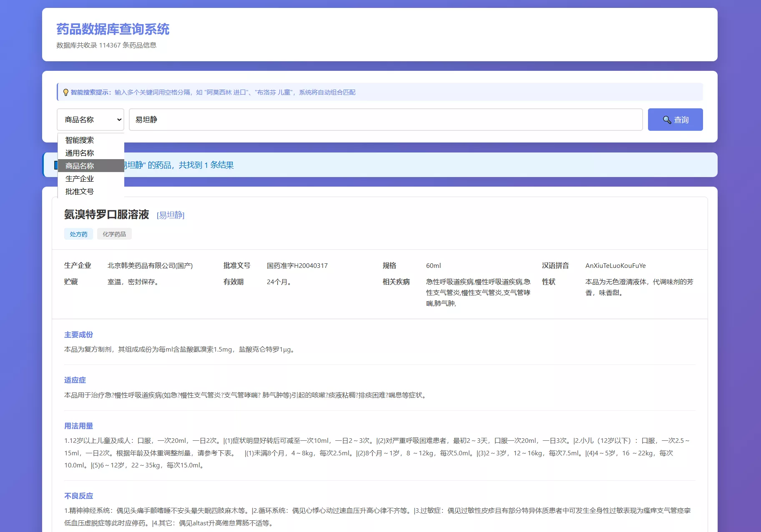Click the 用法用量 section heading
The width and height of the screenshot is (761, 532).
point(78,426)
